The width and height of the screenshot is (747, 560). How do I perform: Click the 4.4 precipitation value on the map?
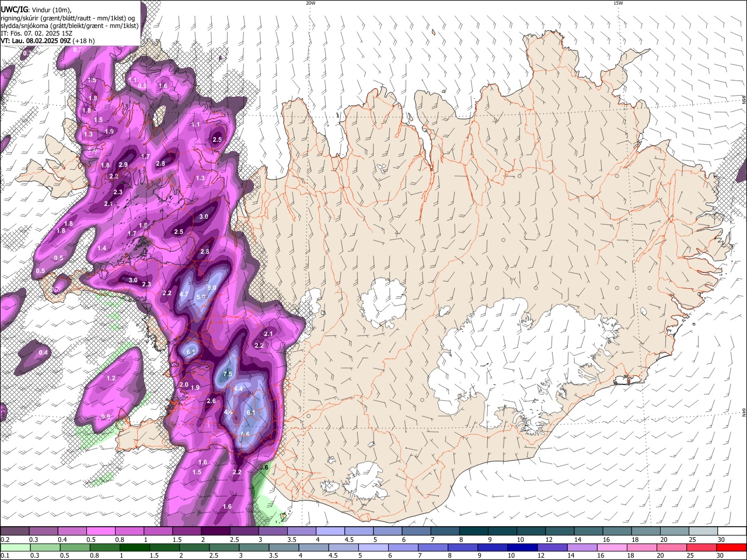[238, 388]
